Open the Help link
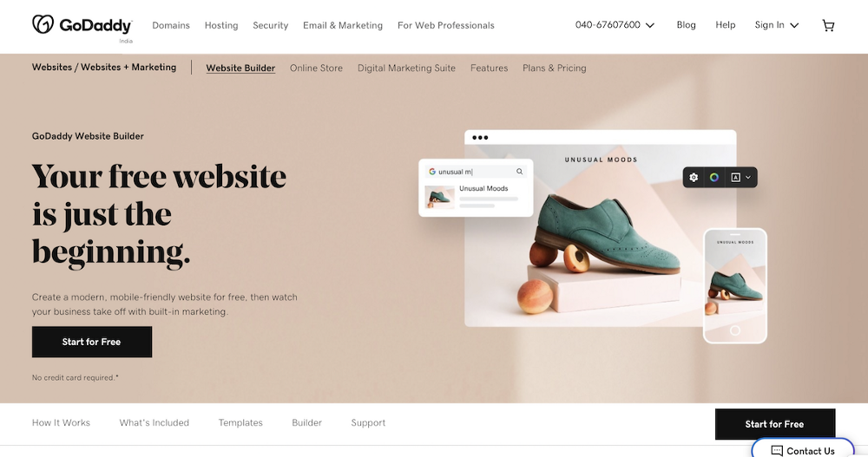Screen dimensions: 868x457 click(725, 25)
